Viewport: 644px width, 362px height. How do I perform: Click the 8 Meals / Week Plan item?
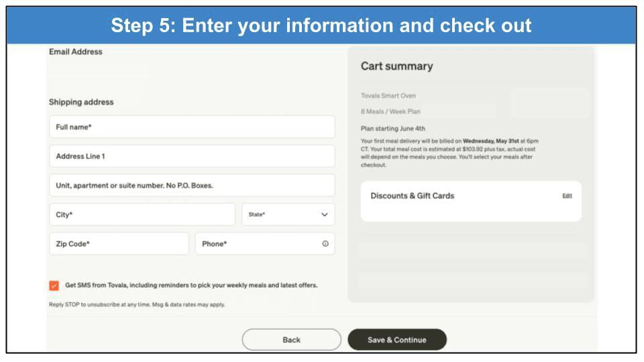click(x=390, y=111)
